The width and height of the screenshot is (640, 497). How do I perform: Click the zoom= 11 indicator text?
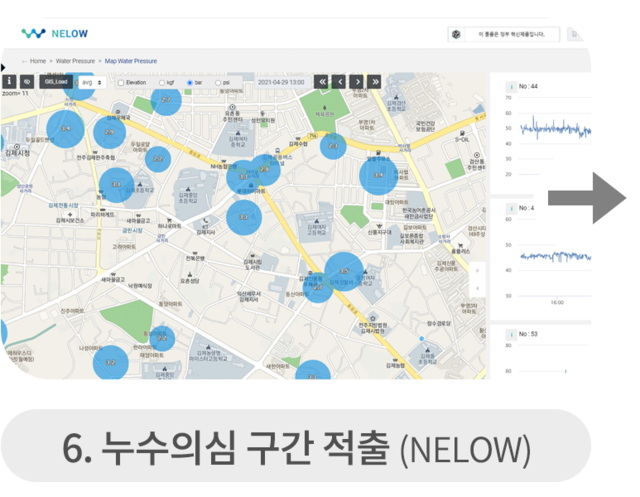coord(16,93)
